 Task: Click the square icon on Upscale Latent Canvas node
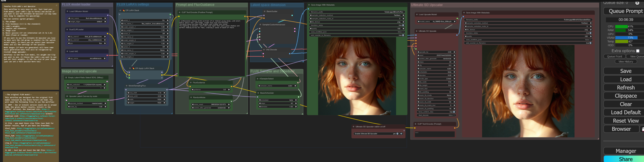[67, 96]
